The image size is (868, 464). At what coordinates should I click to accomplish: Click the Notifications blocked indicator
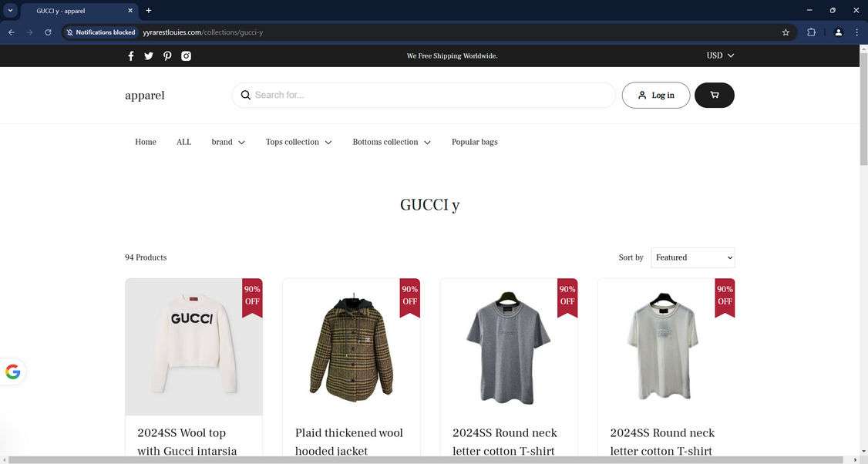click(101, 32)
